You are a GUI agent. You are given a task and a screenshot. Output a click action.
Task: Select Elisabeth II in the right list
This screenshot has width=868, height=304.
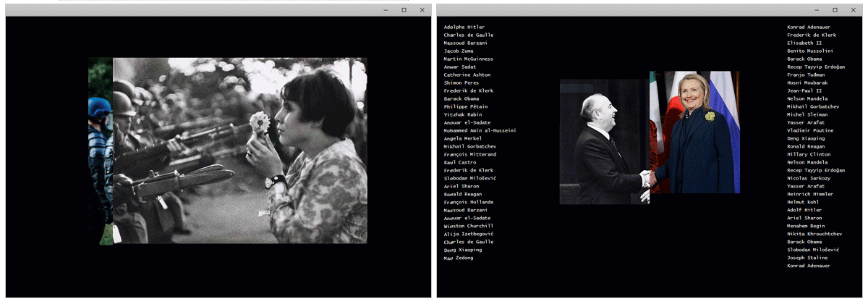coord(804,43)
